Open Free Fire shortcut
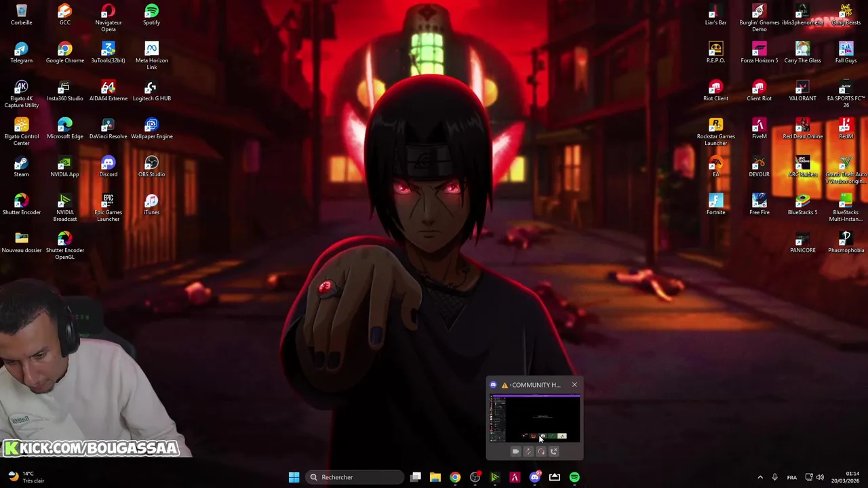Image resolution: width=868 pixels, height=488 pixels. point(759,205)
